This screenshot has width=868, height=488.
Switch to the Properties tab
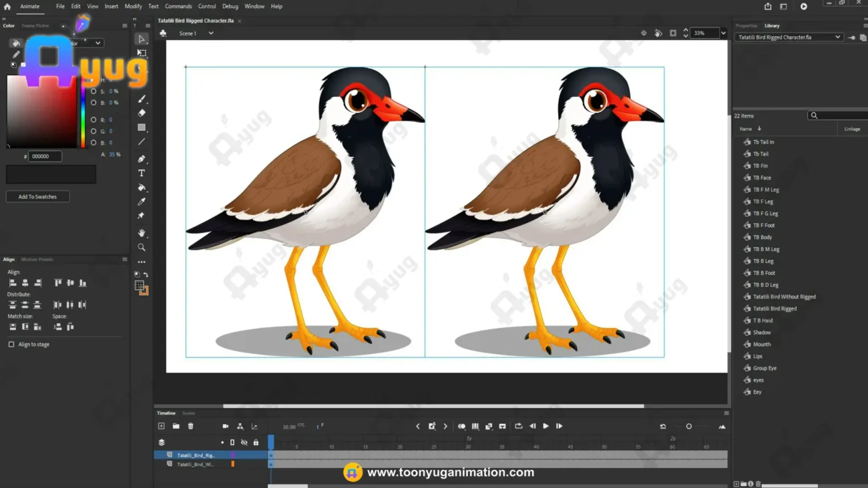(x=746, y=25)
